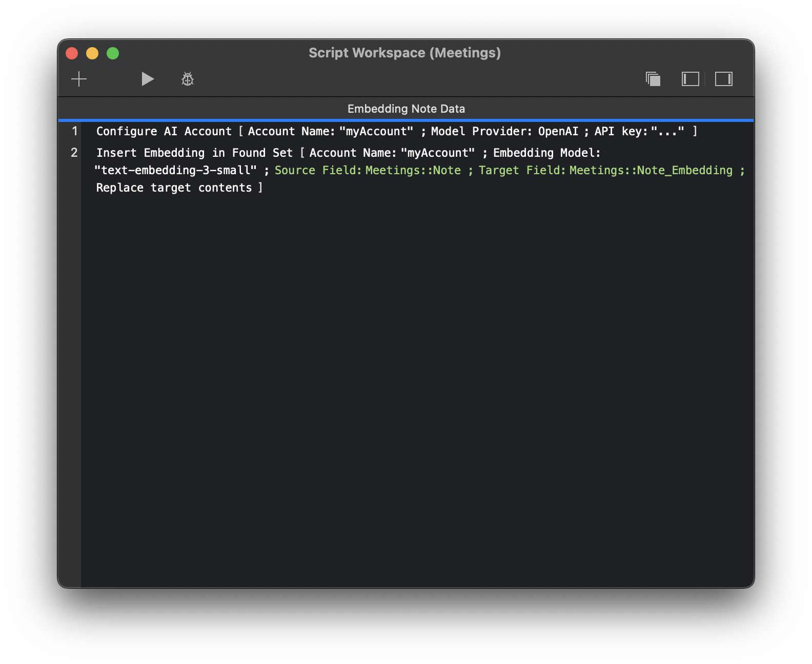Maximize the Script Workspace window

pyautogui.click(x=113, y=53)
